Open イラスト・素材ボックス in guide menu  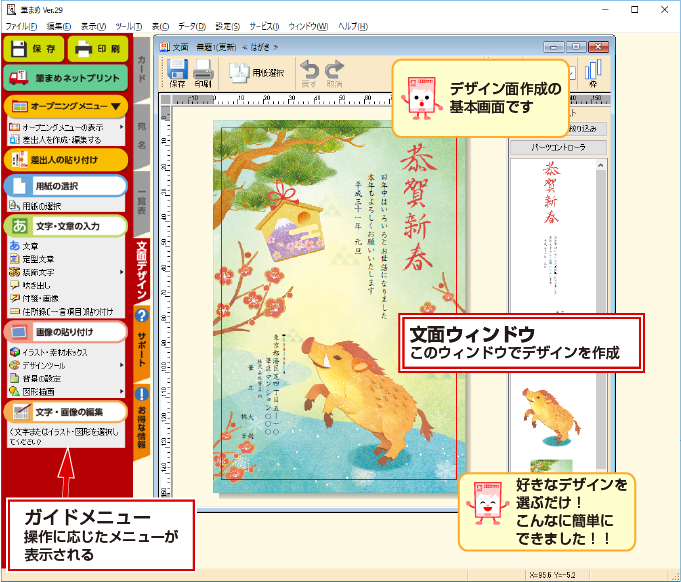point(58,352)
